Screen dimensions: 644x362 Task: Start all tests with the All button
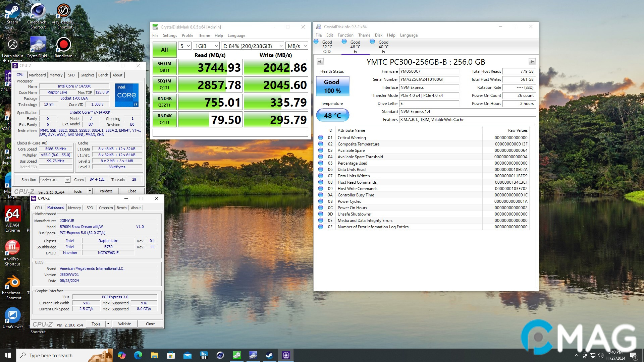pos(164,49)
